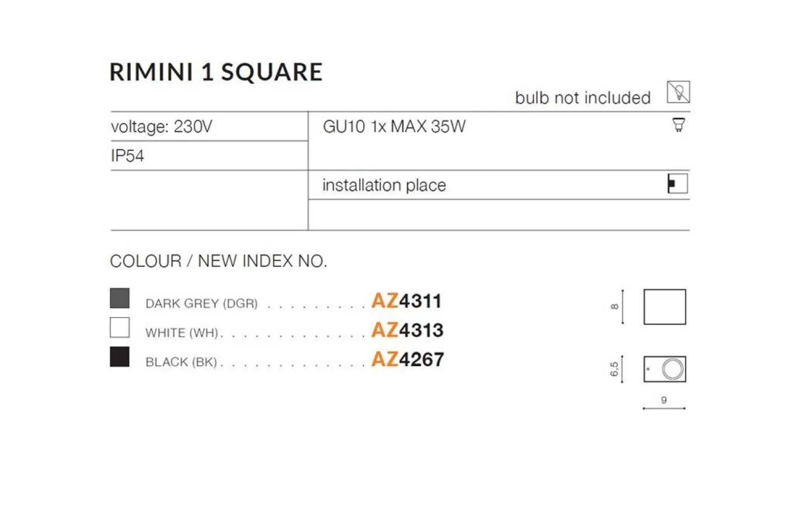Viewport: 799px width, 532px height.
Task: Click the COLOUR / NEW INDEX NO. heading
Action: (218, 261)
